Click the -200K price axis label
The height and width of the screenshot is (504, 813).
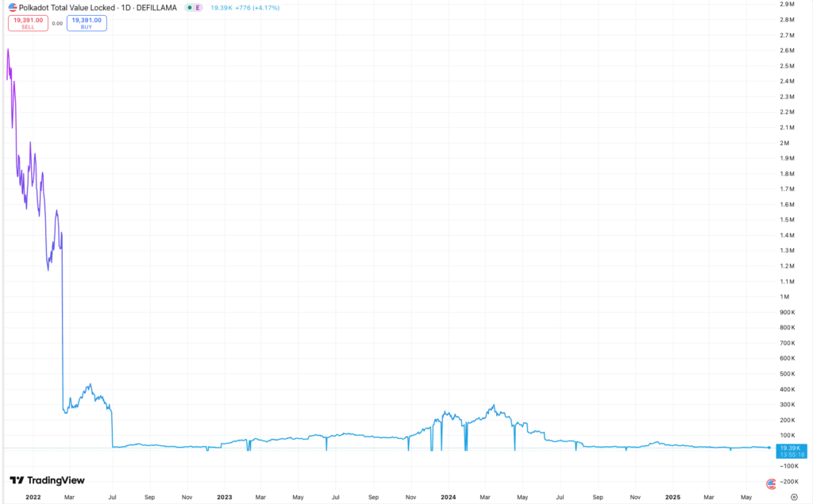click(x=788, y=482)
